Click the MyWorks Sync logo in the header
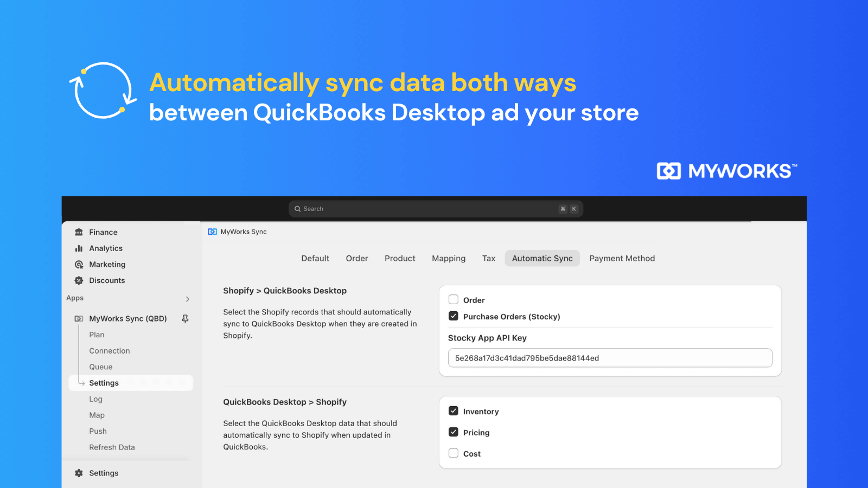Viewport: 868px width, 488px height. [x=212, y=232]
